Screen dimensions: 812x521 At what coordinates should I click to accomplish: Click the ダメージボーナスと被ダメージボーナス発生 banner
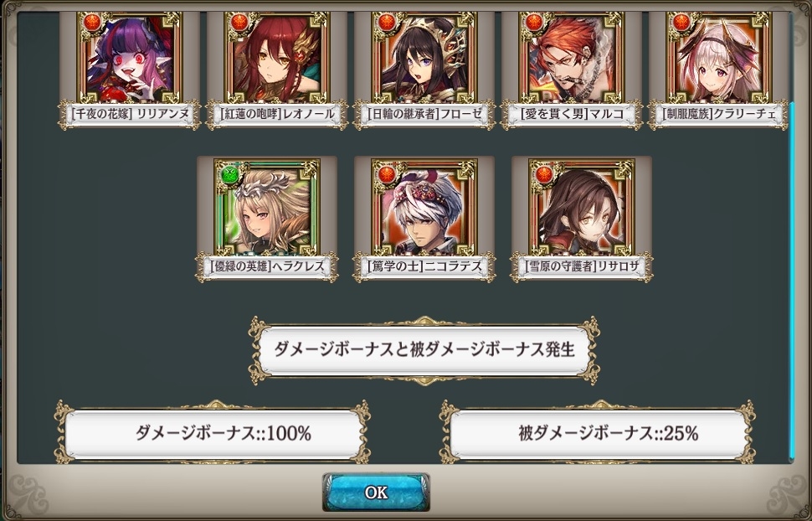(x=424, y=350)
